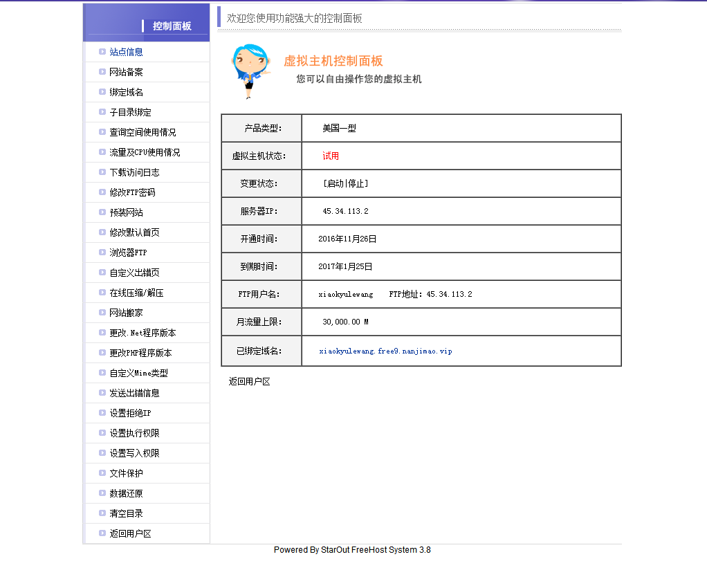Click the arrow icon beside 文件保护
This screenshot has width=707, height=588.
click(x=102, y=473)
